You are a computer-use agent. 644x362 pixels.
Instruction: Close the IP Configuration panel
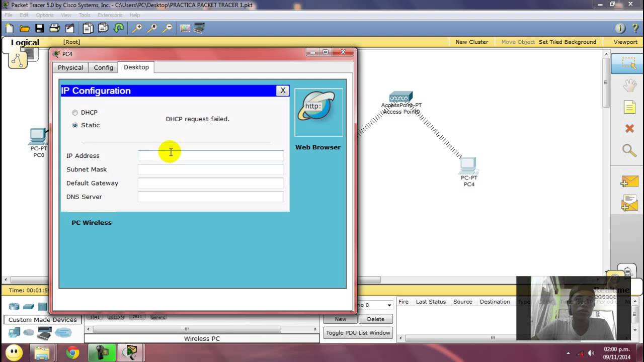point(283,90)
